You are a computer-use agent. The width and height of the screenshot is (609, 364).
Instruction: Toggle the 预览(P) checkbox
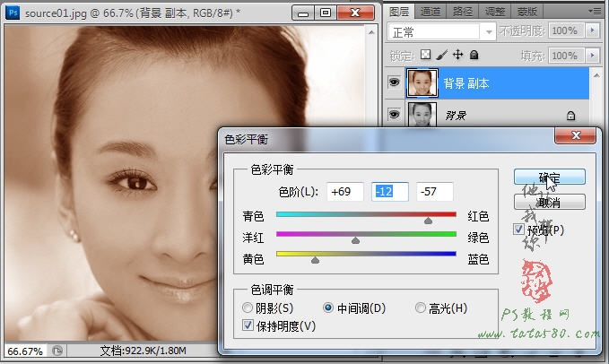click(519, 229)
